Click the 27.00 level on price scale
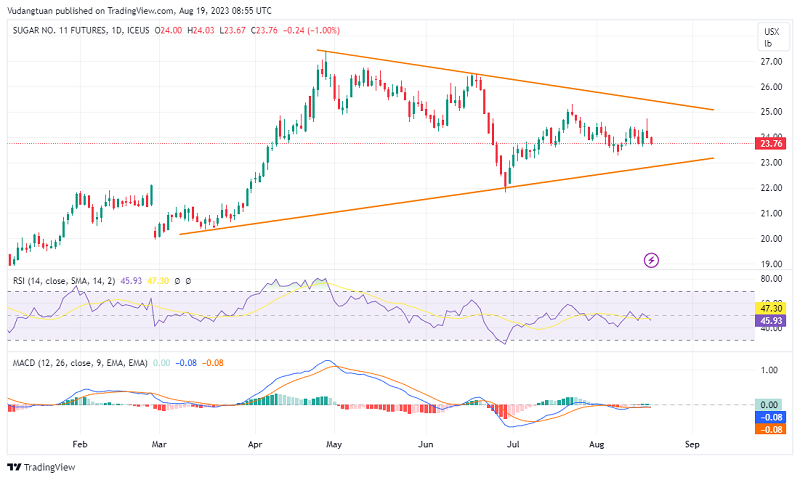 (x=770, y=62)
